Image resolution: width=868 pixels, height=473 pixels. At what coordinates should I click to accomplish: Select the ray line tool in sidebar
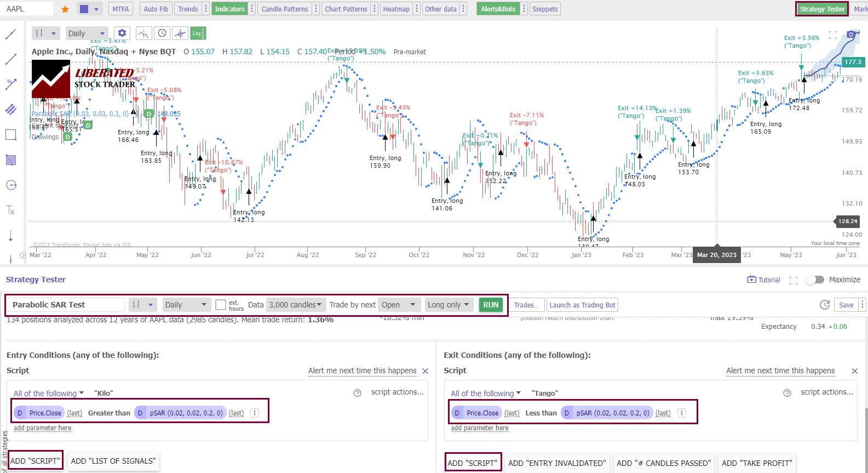(11, 59)
